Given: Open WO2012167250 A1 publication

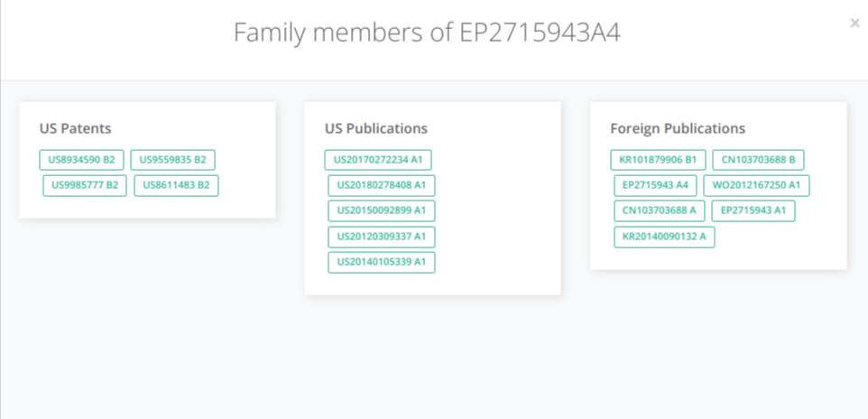Looking at the screenshot, I should (757, 186).
